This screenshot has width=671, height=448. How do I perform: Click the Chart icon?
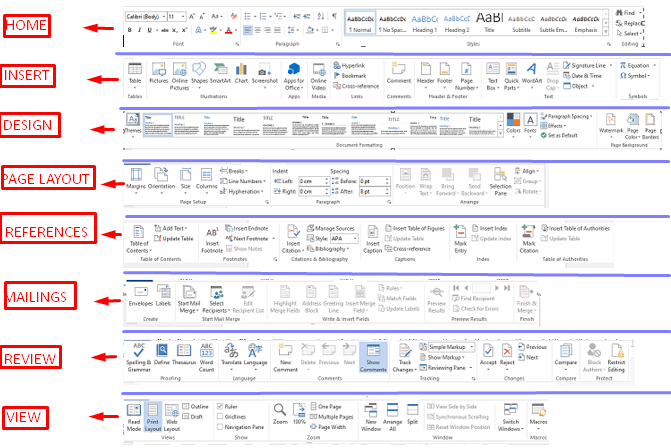241,73
